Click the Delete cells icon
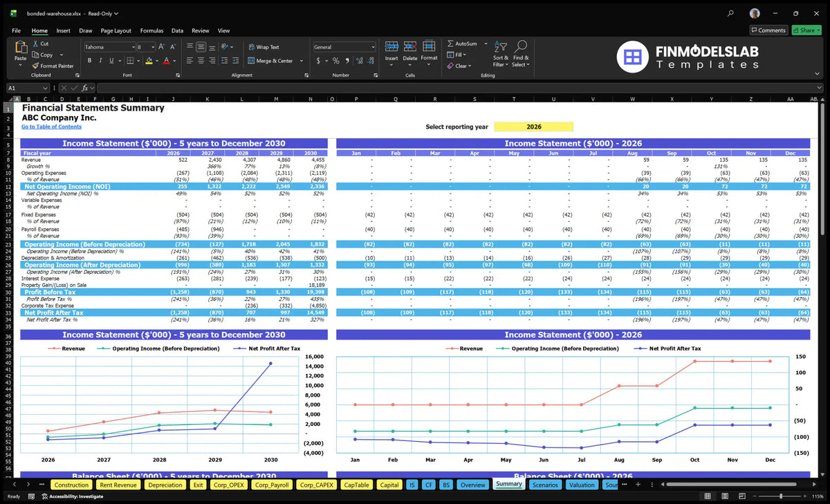The image size is (830, 504). [x=410, y=46]
